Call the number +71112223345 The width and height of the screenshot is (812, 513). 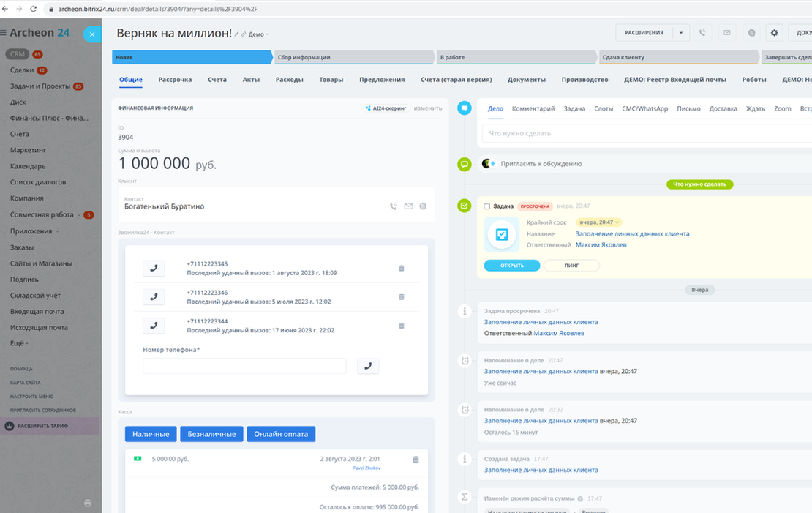pos(154,269)
